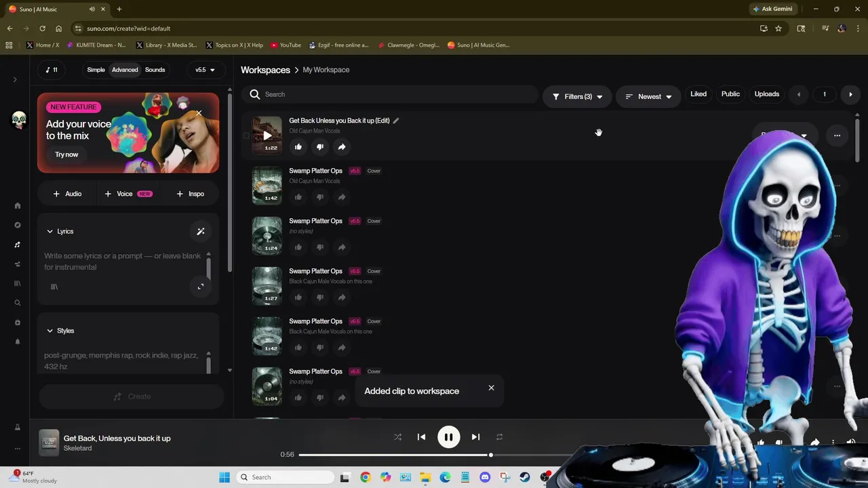This screenshot has height=488, width=868.
Task: Toggle shuffle in the player bar
Action: point(397,437)
